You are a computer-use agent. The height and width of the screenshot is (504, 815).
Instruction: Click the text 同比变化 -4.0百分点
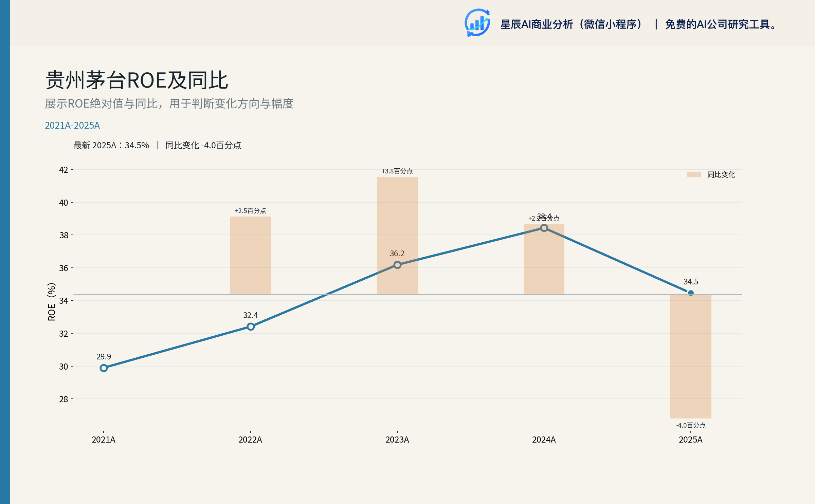click(x=203, y=145)
